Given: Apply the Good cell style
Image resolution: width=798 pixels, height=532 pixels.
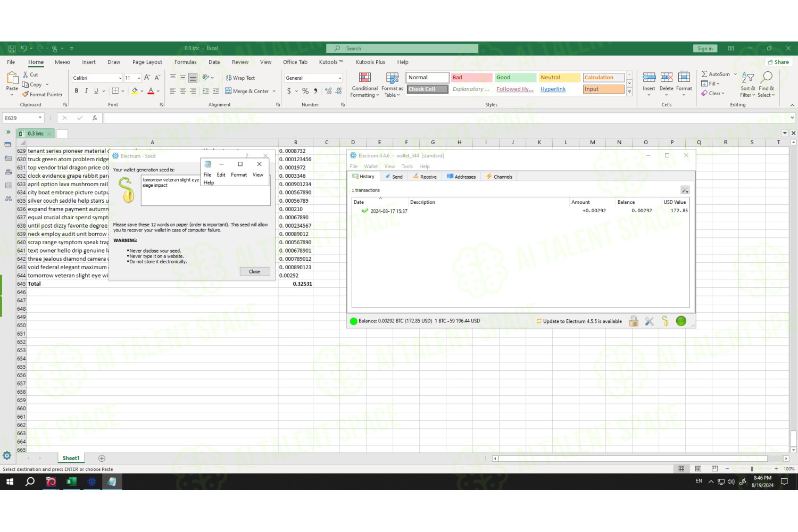Looking at the screenshot, I should point(516,78).
